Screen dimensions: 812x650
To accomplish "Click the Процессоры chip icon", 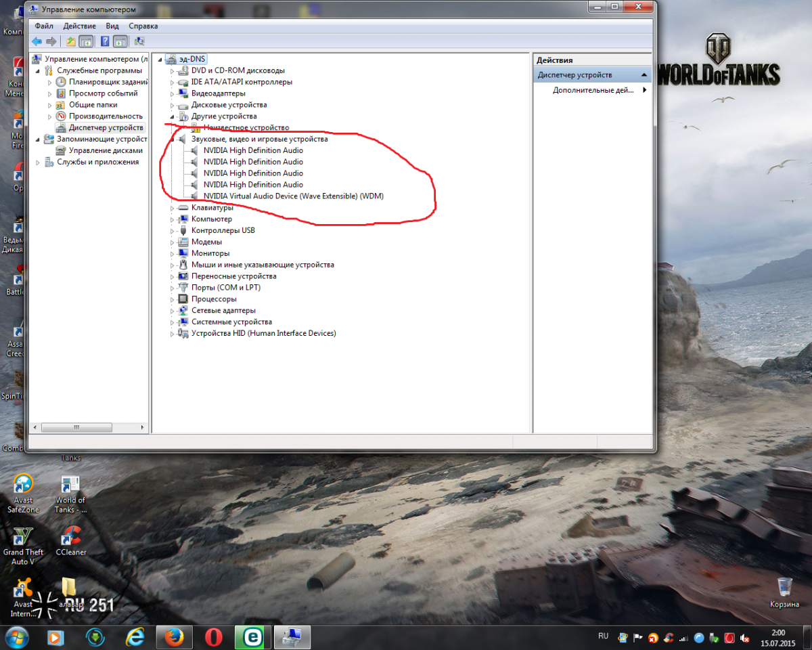I will (183, 299).
